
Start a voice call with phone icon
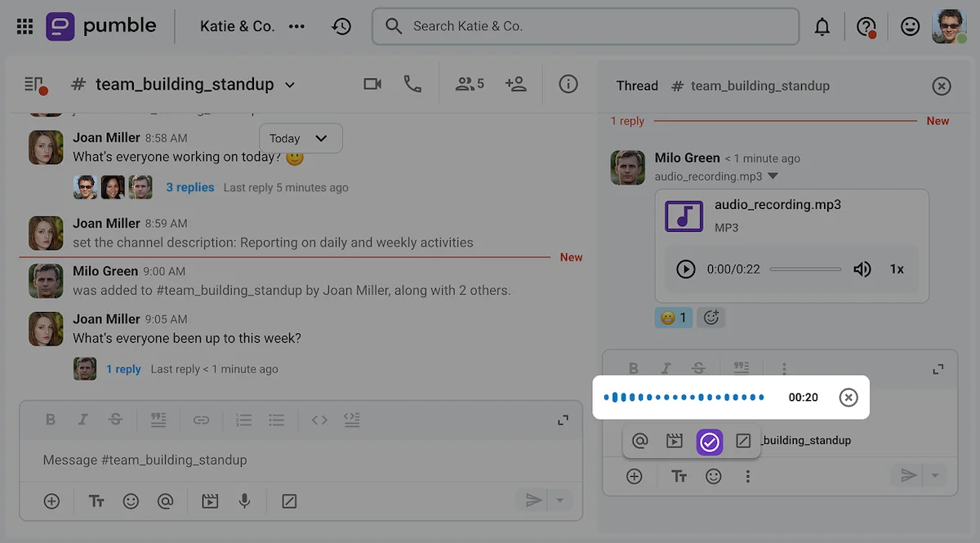412,84
